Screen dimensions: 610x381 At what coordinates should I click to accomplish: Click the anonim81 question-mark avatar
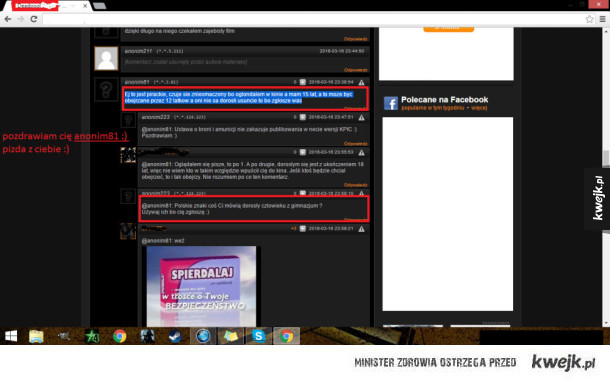pyautogui.click(x=106, y=90)
